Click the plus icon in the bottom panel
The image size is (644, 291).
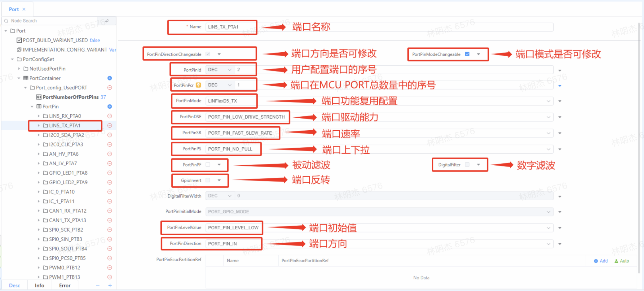tap(110, 285)
